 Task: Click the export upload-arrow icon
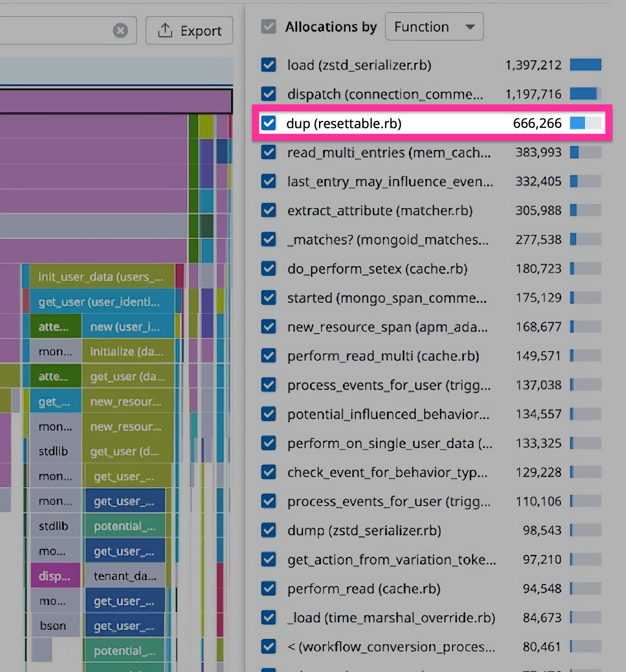click(x=165, y=30)
